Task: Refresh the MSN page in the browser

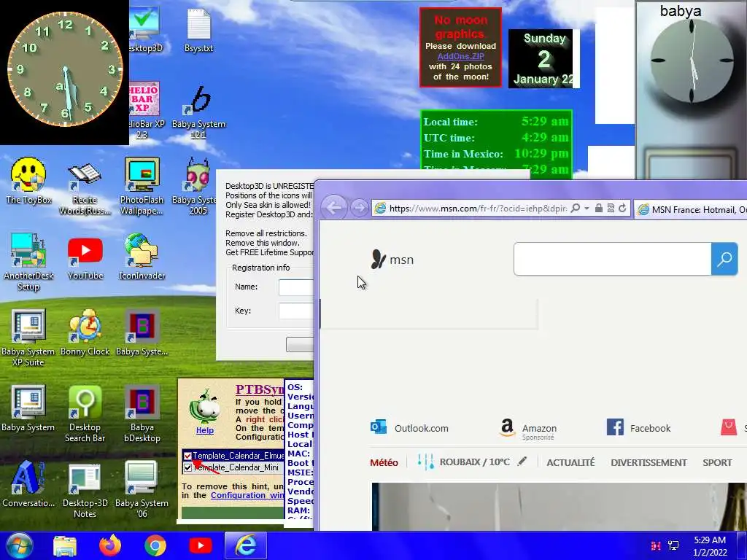Action: tap(622, 208)
